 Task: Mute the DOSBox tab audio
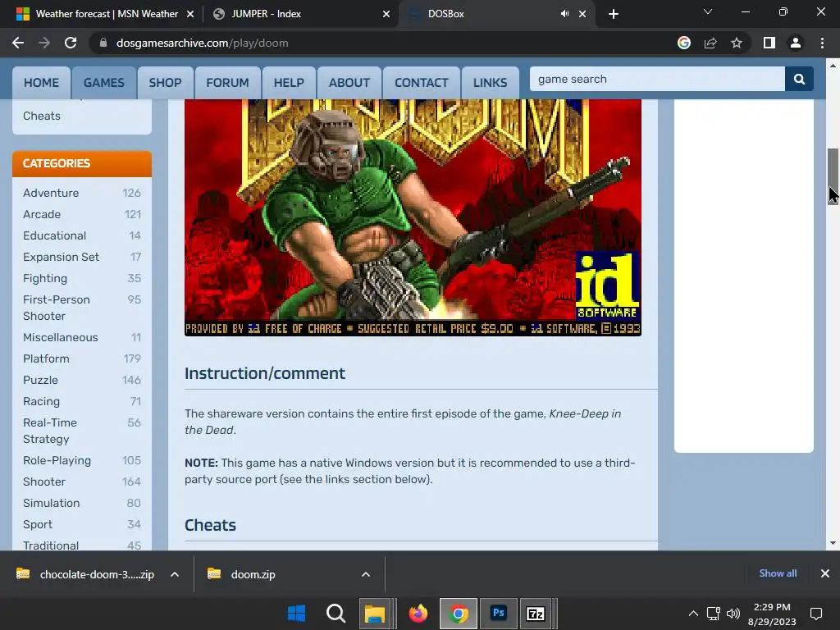click(x=564, y=14)
